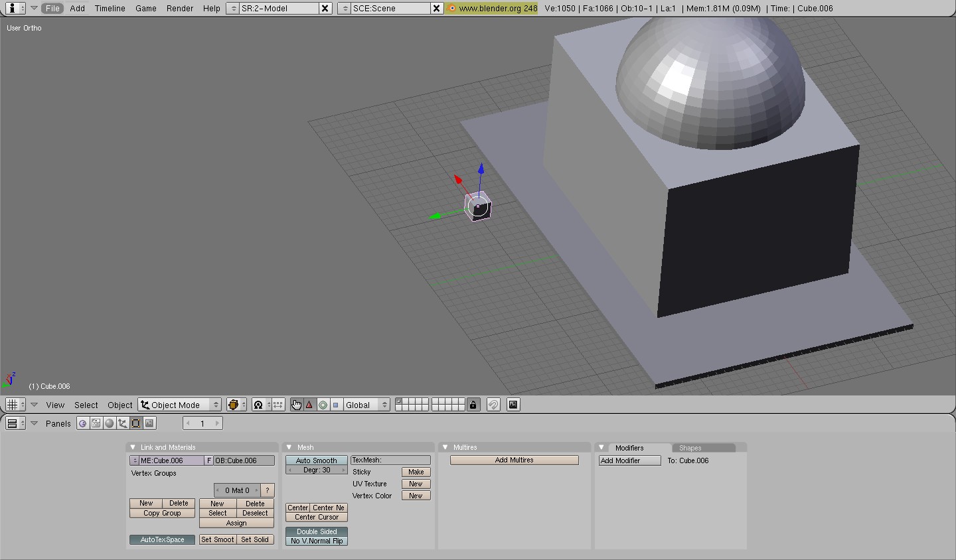956x560 pixels.
Task: Open the SR:2-Model screen browse dropdown
Action: pyautogui.click(x=233, y=8)
